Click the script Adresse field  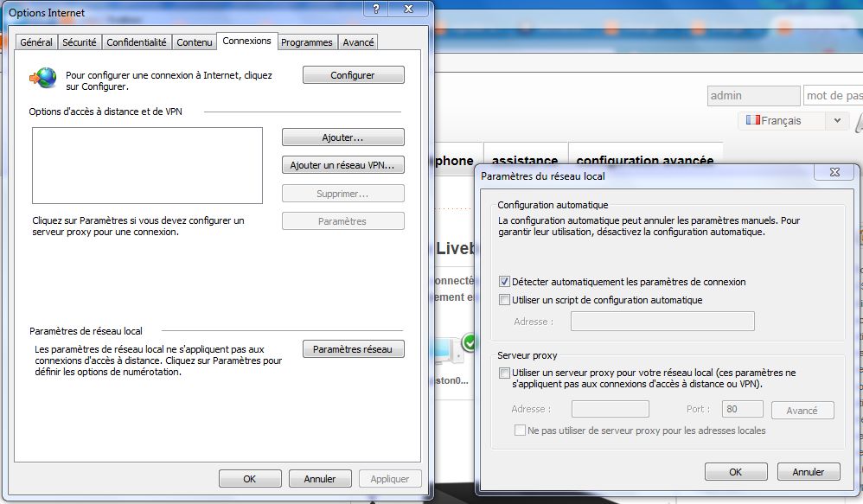(x=662, y=322)
